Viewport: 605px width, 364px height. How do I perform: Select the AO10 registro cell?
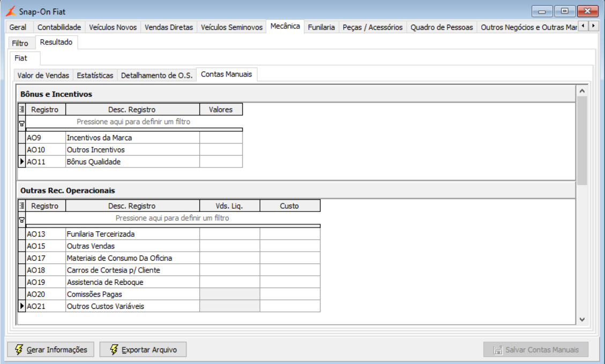46,149
